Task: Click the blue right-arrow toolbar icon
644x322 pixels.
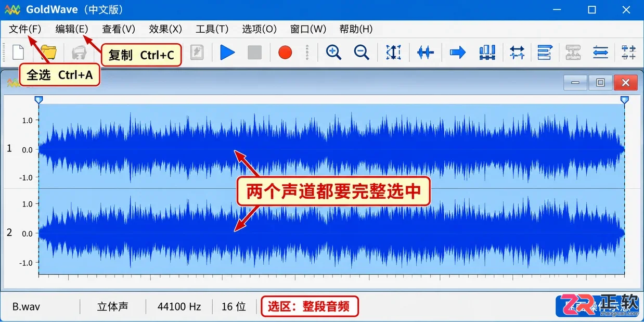Action: 458,52
